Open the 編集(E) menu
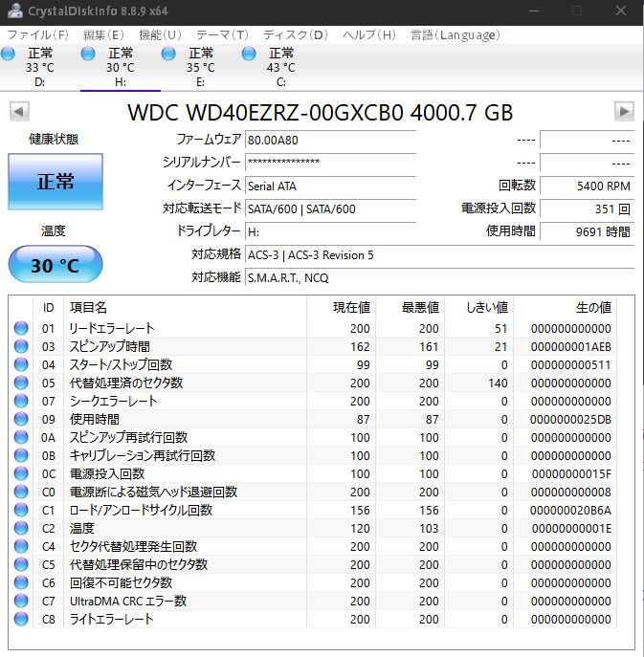Screen dimensions: 644x657 pyautogui.click(x=103, y=34)
